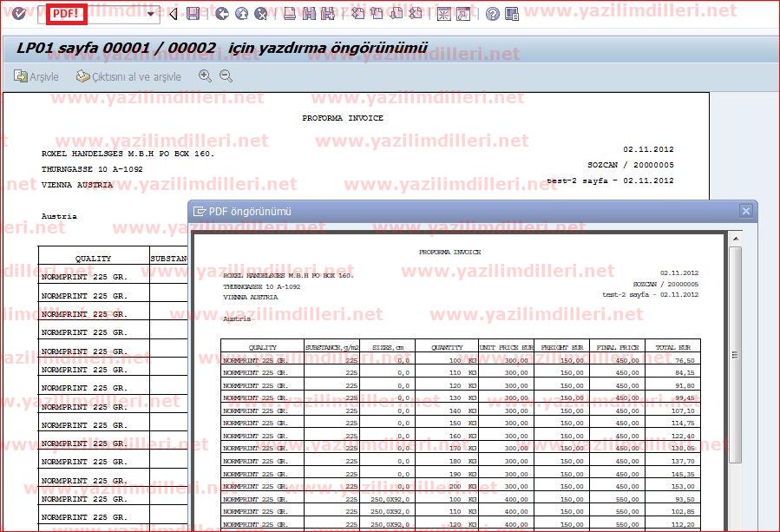Click THURNGASSE 10 A-1092 in background preview
This screenshot has height=532, width=780.
click(x=92, y=169)
